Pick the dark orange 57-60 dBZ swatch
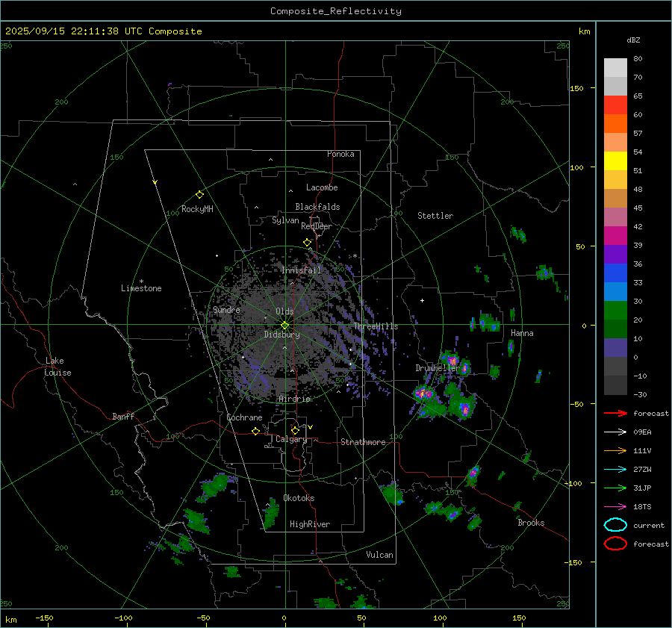Screen dimensions: 672x628 coord(615,124)
